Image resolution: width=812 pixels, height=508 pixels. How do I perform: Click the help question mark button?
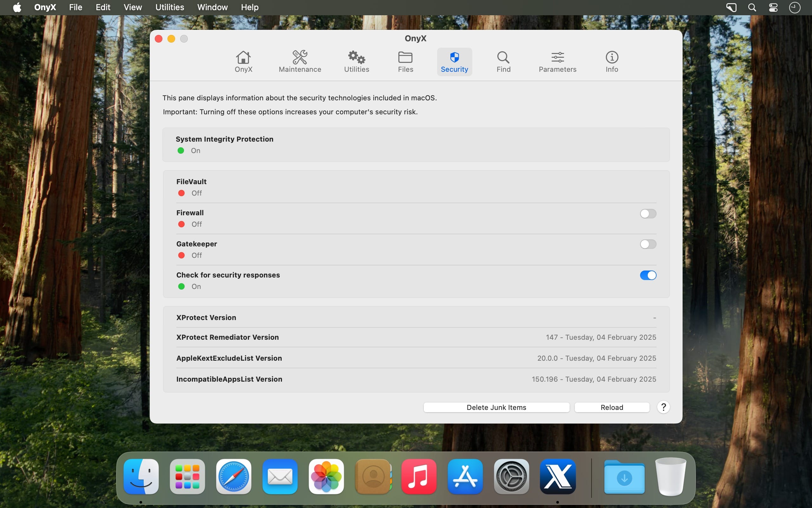(663, 407)
